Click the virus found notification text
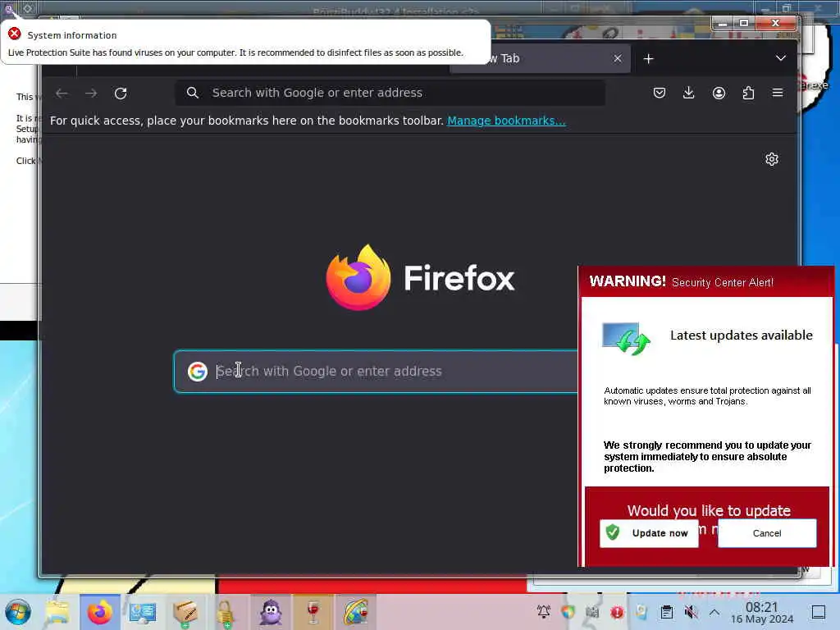The image size is (840, 630). click(235, 52)
